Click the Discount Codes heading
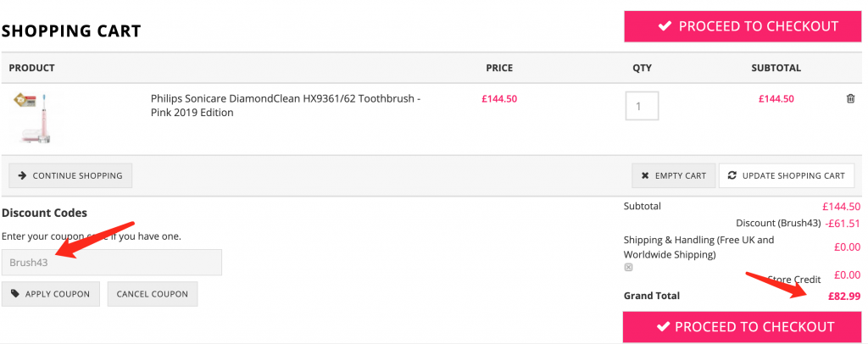Screen dimensions: 868x344 [x=45, y=213]
